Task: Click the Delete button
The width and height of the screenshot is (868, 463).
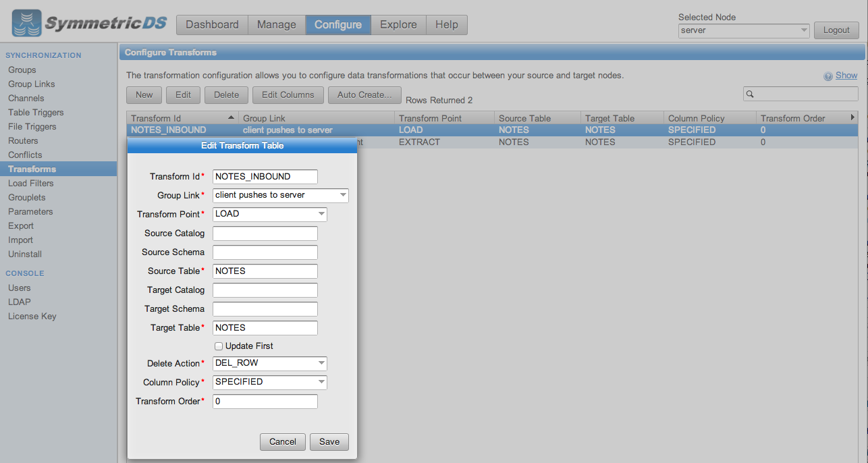Action: click(x=227, y=95)
